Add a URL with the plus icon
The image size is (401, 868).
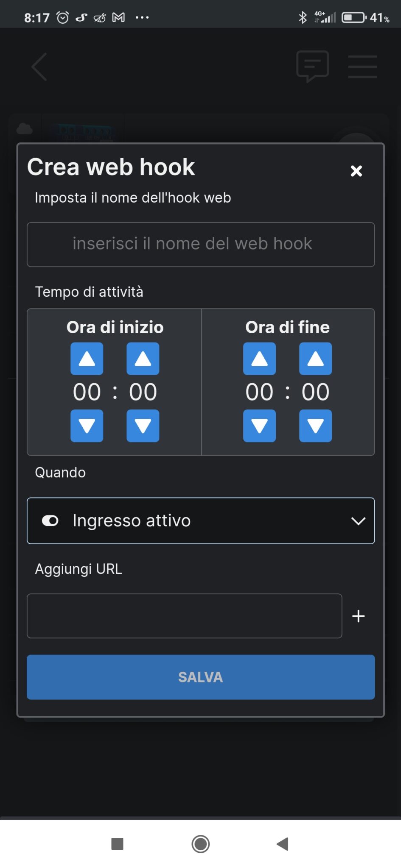point(359,616)
